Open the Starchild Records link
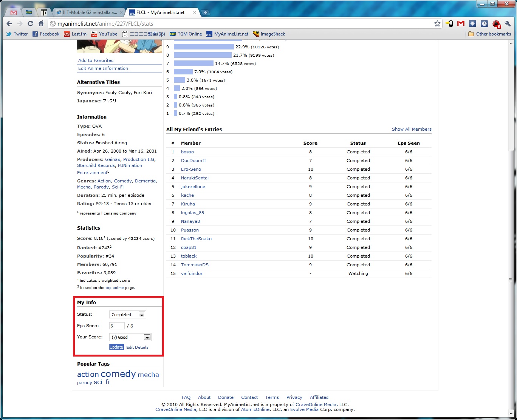This screenshot has height=420, width=517. point(96,165)
